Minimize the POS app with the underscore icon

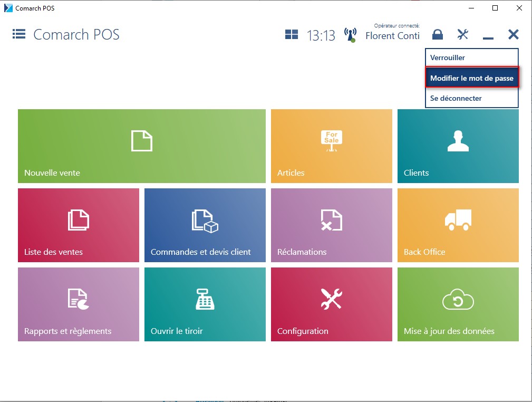tap(488, 38)
